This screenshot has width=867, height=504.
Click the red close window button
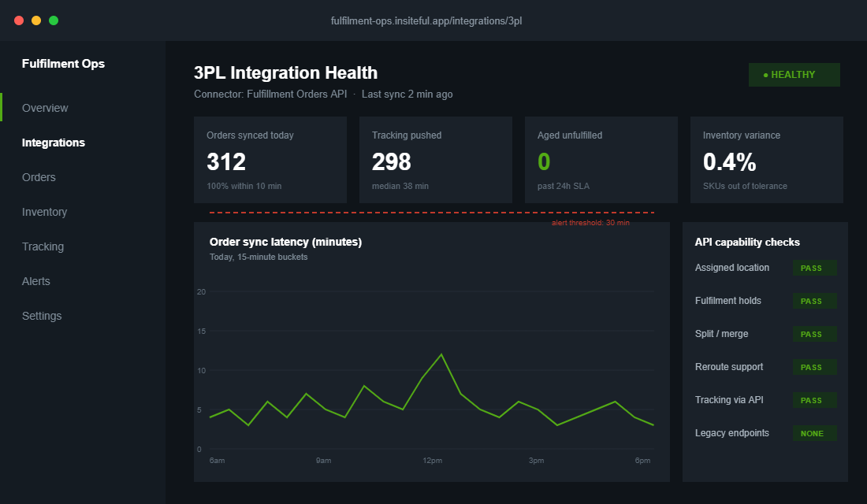tap(19, 20)
